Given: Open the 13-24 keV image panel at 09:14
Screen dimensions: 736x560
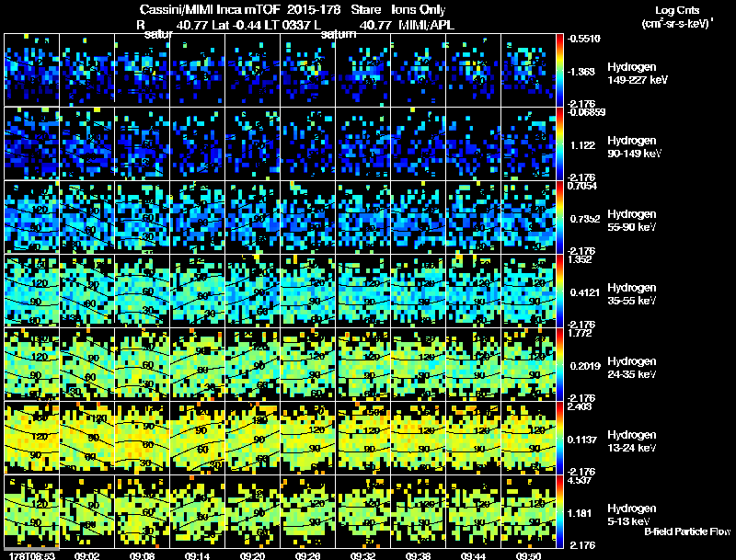Looking at the screenshot, I should click(x=197, y=438).
